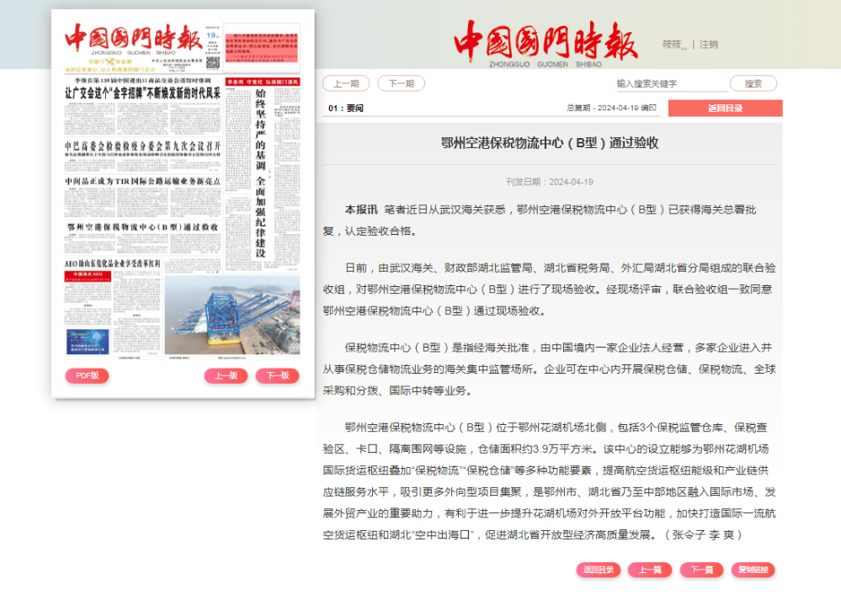Image resolution: width=841 pixels, height=616 pixels.
Task: Open next article with 下一篇
Action: (701, 570)
